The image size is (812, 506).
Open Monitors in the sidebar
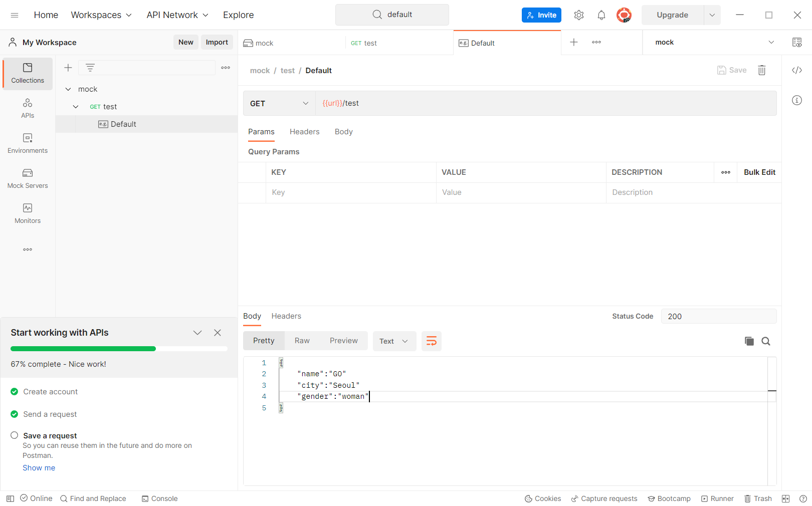click(28, 214)
